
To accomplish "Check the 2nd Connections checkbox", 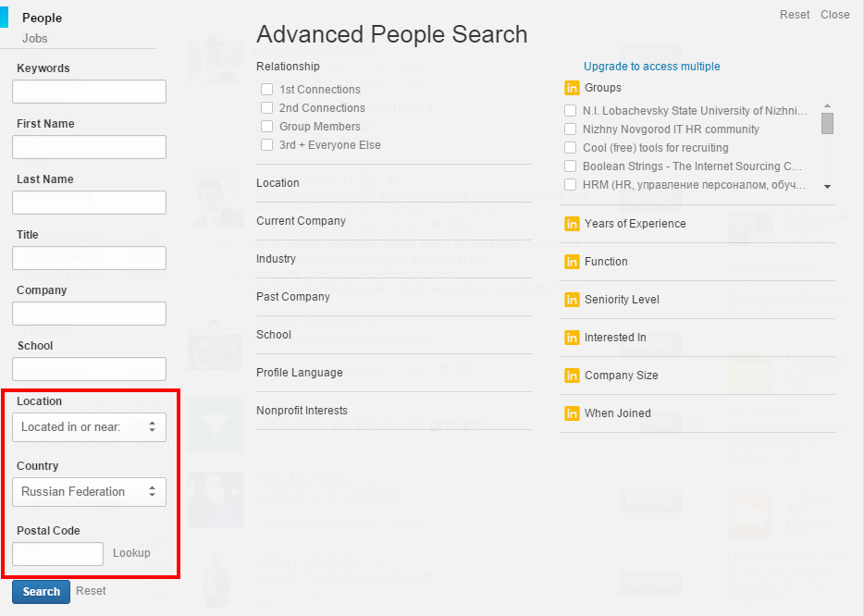I will click(x=266, y=108).
